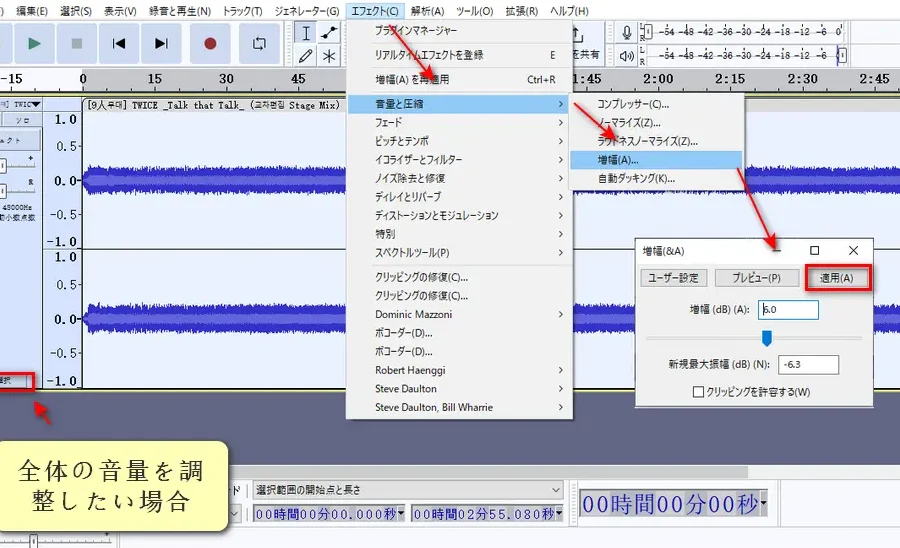Open the large time display format arrow
The image size is (900, 548).
[763, 504]
